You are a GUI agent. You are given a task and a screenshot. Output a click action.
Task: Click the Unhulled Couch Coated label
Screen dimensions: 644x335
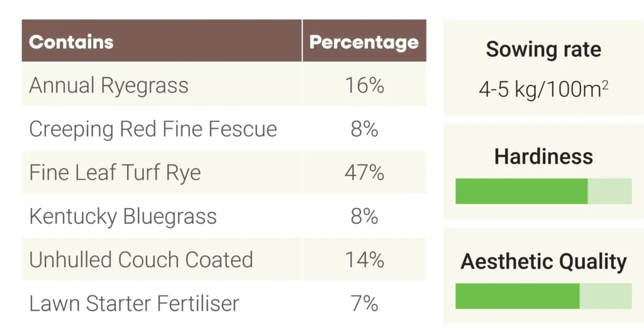(141, 260)
